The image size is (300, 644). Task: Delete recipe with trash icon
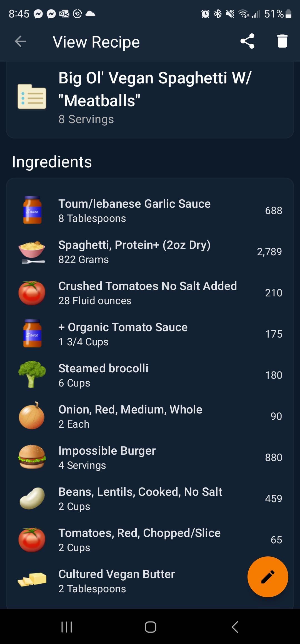[x=282, y=41]
